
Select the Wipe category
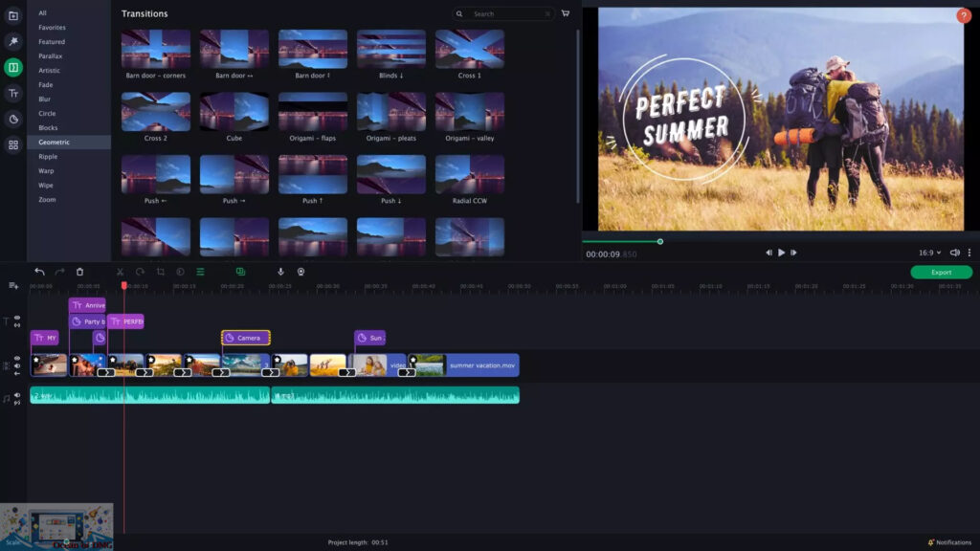click(46, 186)
